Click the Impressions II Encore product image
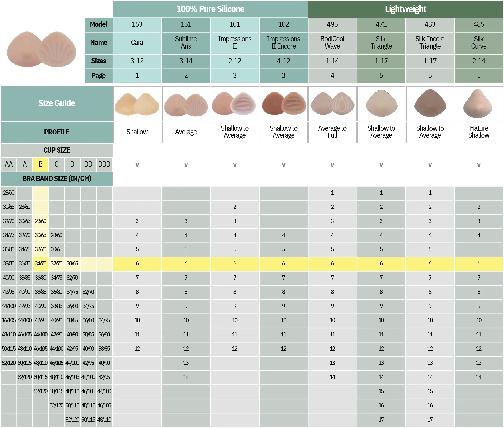 (x=284, y=104)
